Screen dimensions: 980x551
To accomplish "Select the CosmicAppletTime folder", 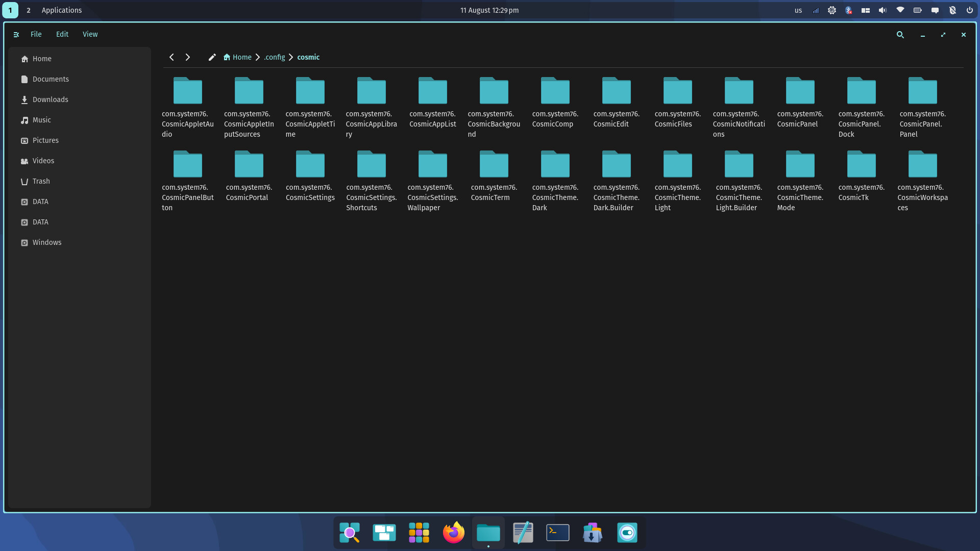I will tap(310, 107).
